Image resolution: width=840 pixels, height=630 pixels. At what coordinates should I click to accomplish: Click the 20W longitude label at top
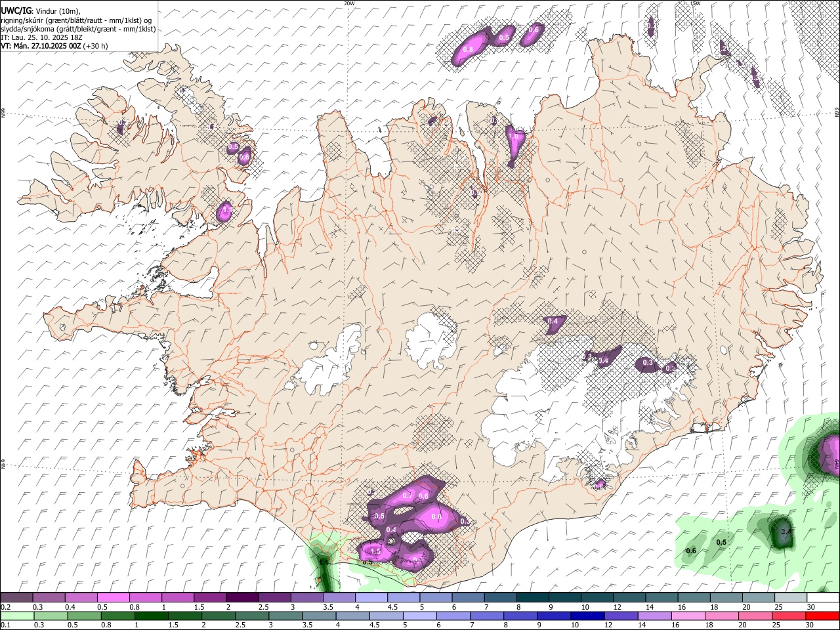349,3
